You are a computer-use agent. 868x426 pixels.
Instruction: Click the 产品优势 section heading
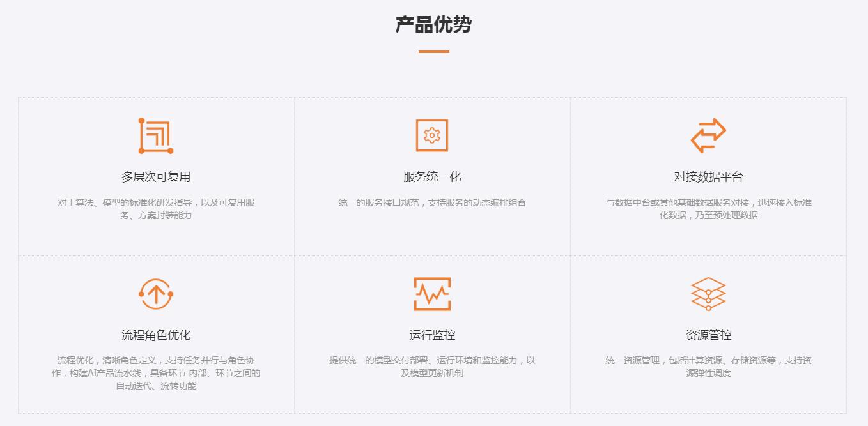click(x=433, y=25)
